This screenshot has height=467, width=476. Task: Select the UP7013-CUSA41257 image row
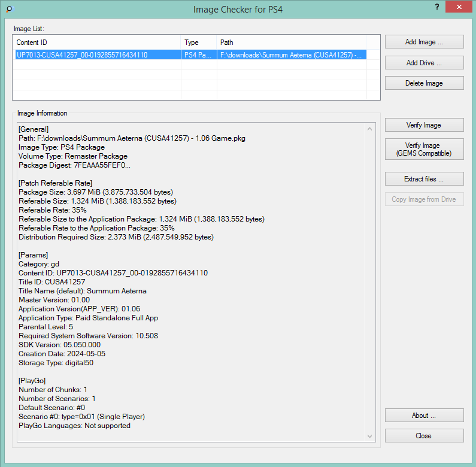[82, 55]
